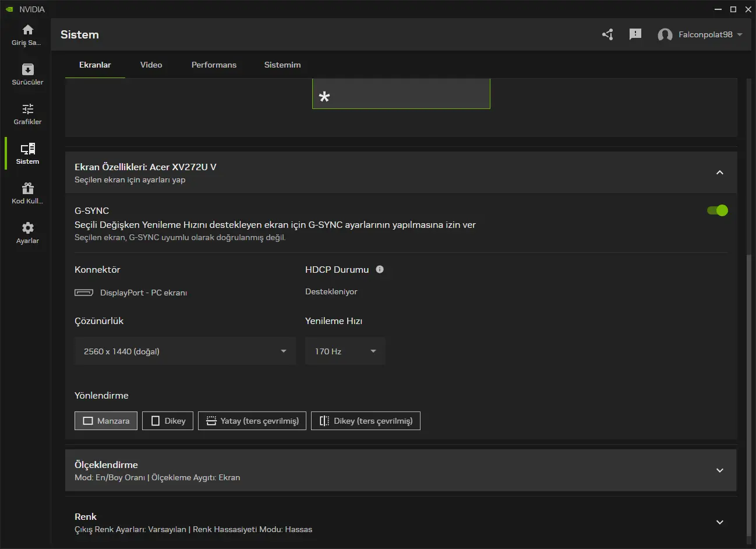The height and width of the screenshot is (549, 756).
Task: Turn off the G-SYNC toggle
Action: [x=718, y=210]
